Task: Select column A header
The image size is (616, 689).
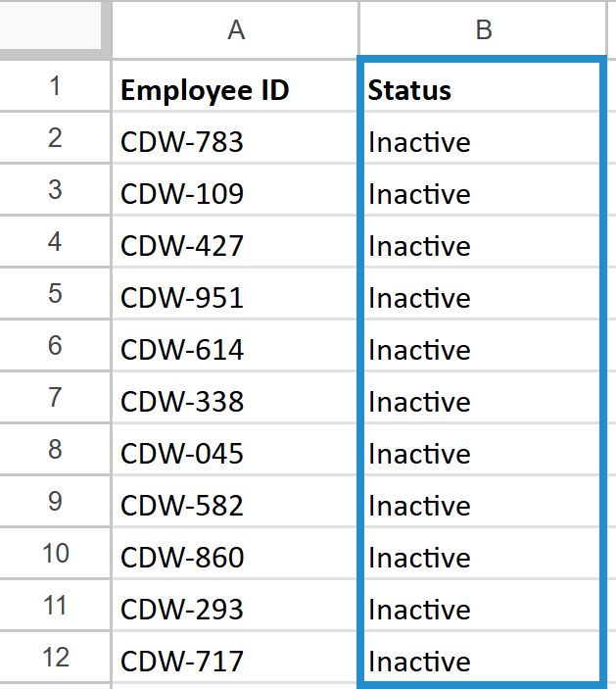Action: (235, 30)
